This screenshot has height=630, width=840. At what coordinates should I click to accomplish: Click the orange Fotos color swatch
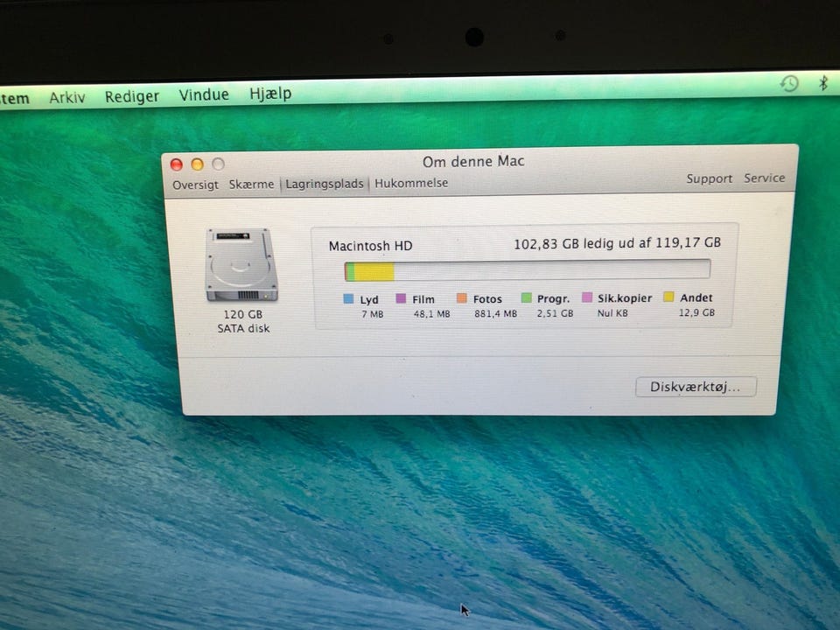[462, 297]
